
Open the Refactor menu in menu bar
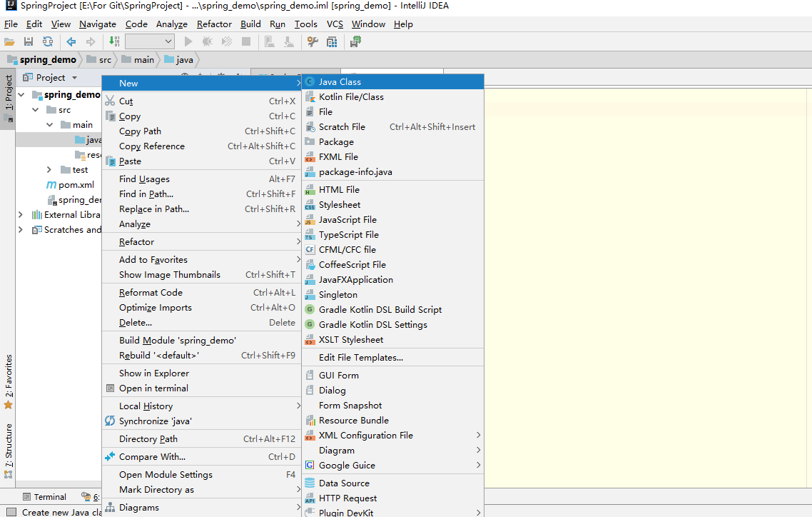click(x=214, y=24)
